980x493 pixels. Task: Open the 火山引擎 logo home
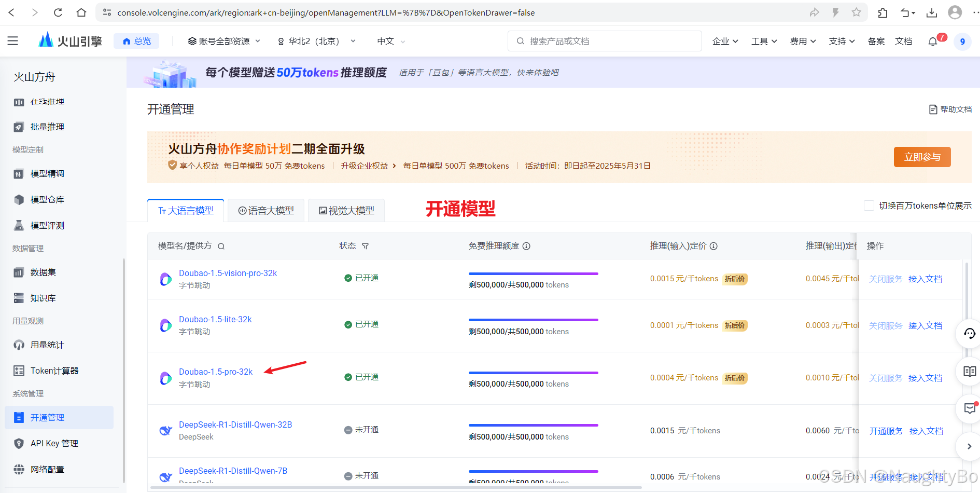point(70,40)
